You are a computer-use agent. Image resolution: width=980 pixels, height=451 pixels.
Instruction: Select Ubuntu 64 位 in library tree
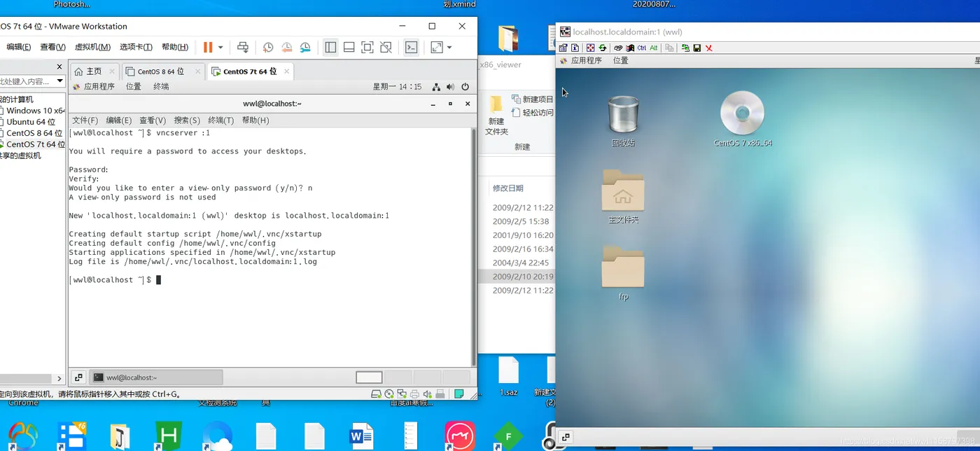31,122
